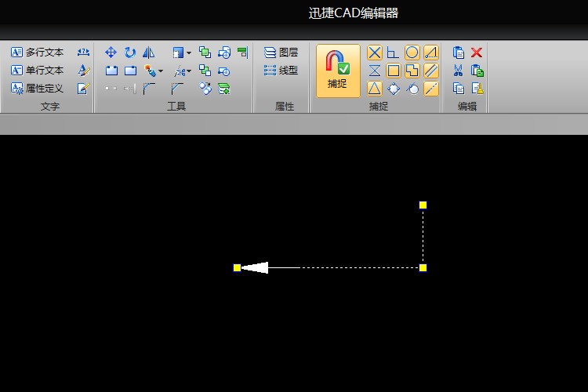
Task: Choose 属性定义 attribute definition
Action: pyautogui.click(x=37, y=89)
